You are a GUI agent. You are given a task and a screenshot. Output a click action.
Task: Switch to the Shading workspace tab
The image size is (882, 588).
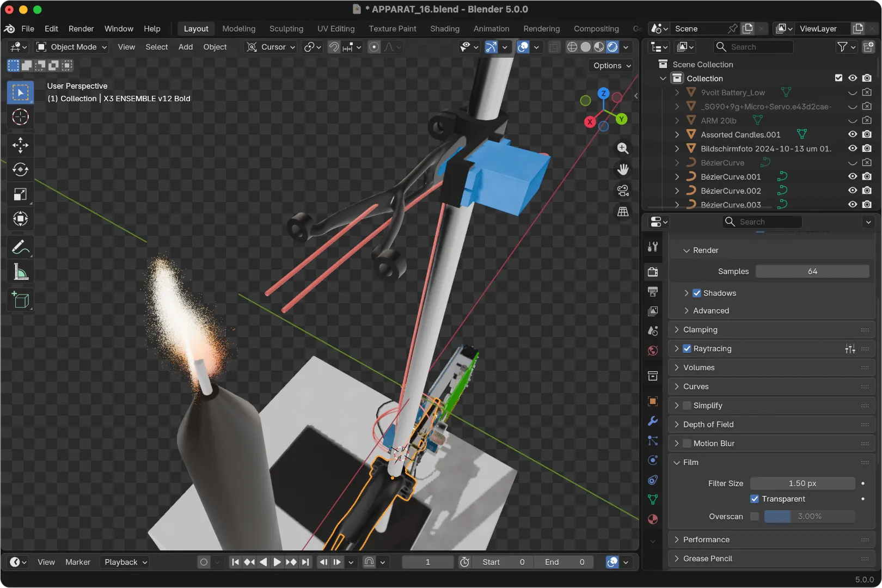444,28
